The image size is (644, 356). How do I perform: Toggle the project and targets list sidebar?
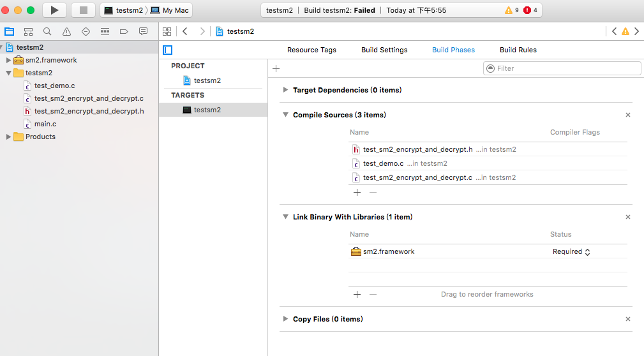click(x=168, y=50)
